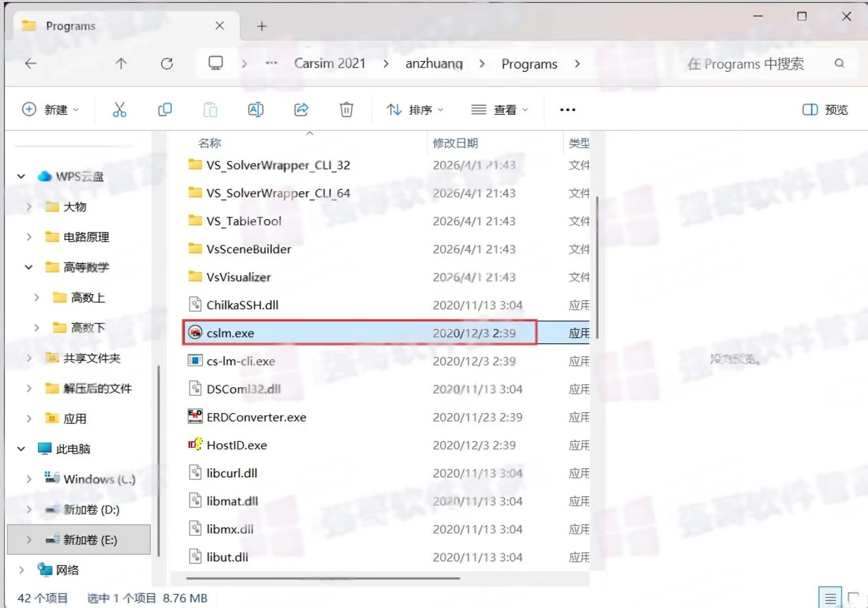Sort by the 修改日期 column header
868x608 pixels.
(455, 143)
